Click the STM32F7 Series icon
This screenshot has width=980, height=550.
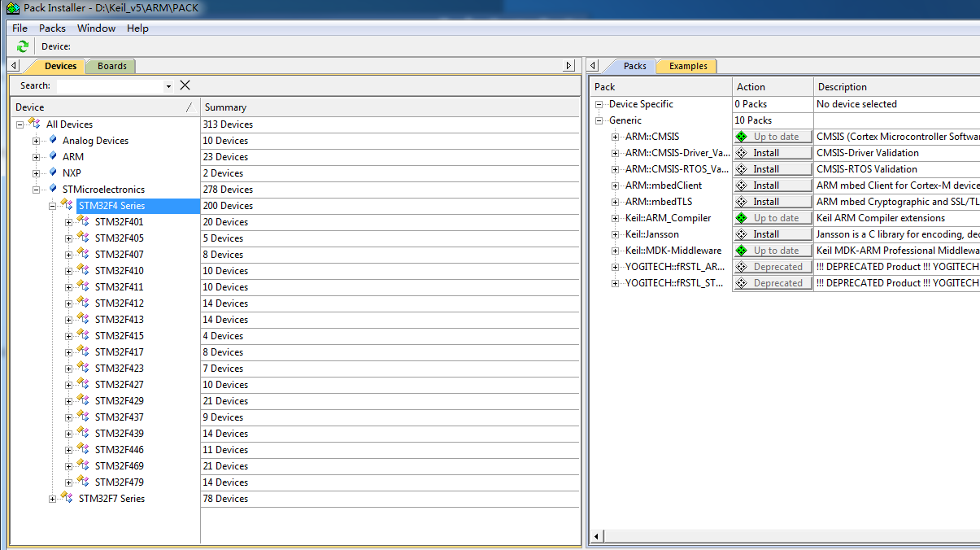click(x=66, y=498)
